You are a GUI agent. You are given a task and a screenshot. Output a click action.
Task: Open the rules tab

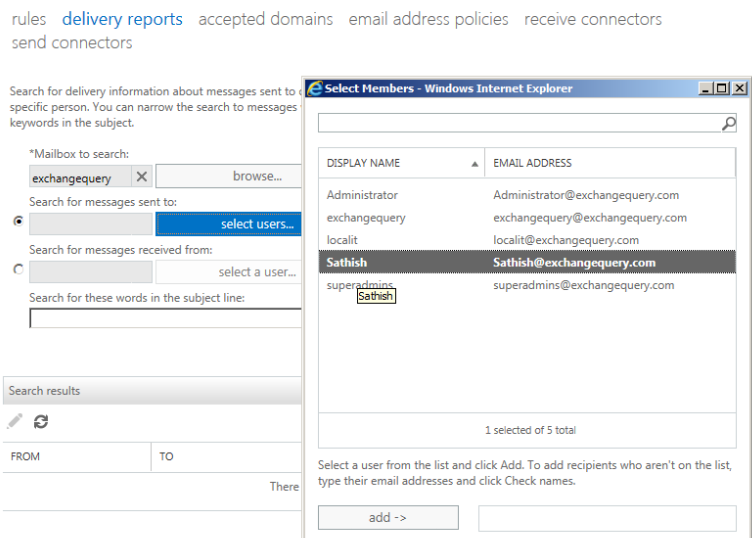coord(29,19)
